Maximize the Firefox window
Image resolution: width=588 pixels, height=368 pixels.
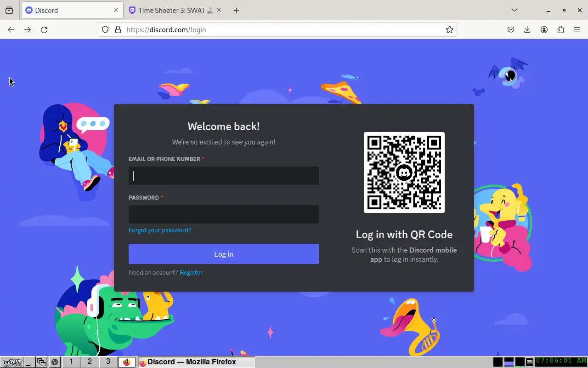(564, 10)
